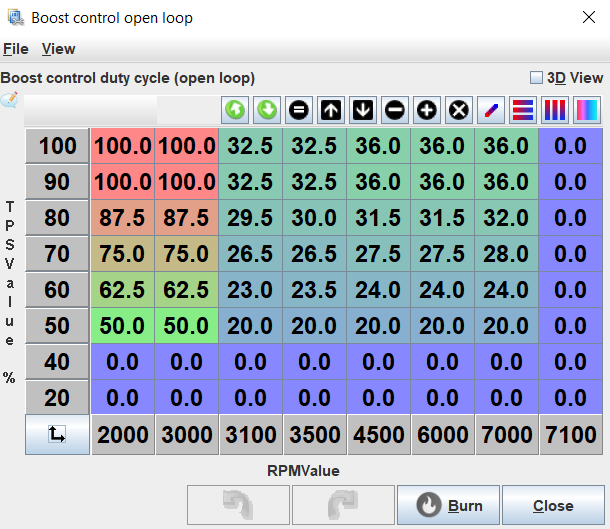Click the minus subtract-from-cells icon
610x529 pixels.
click(x=395, y=110)
